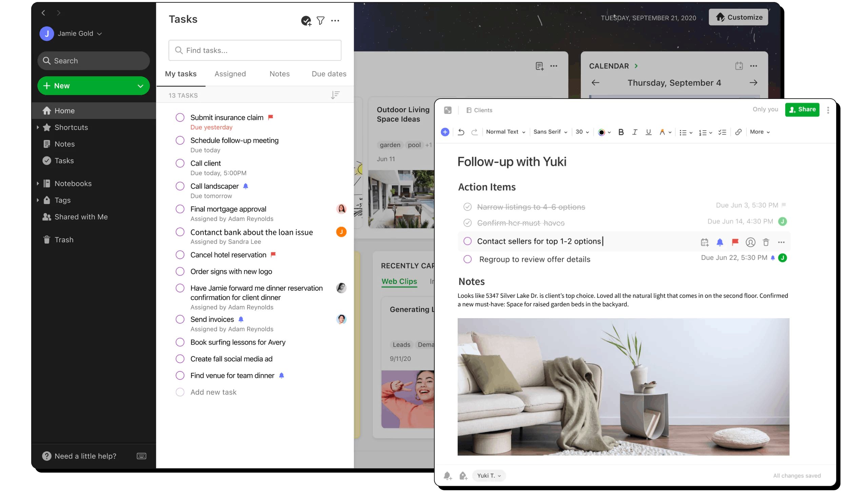Click the New button in sidebar
Image resolution: width=868 pixels, height=492 pixels.
coord(93,86)
